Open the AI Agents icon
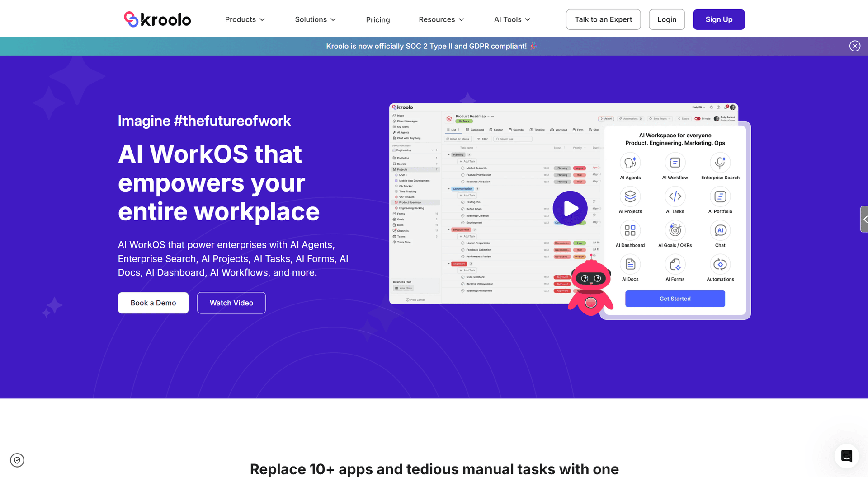 (x=630, y=163)
